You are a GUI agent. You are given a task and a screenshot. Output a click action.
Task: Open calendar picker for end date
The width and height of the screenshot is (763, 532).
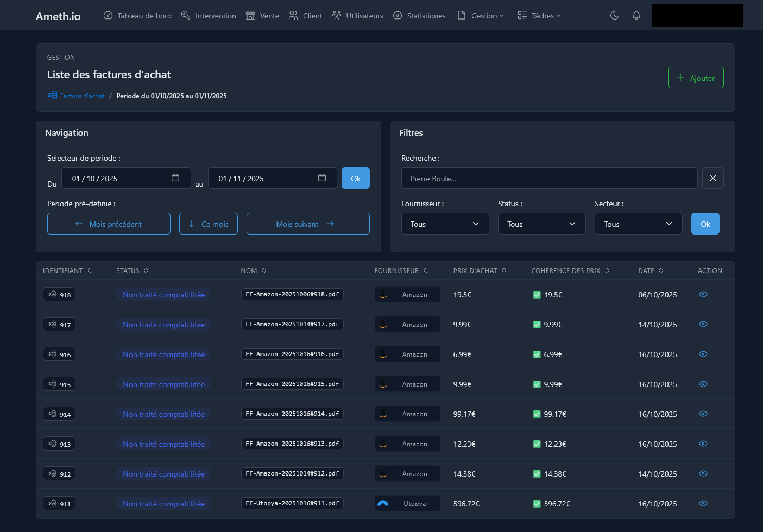click(322, 178)
